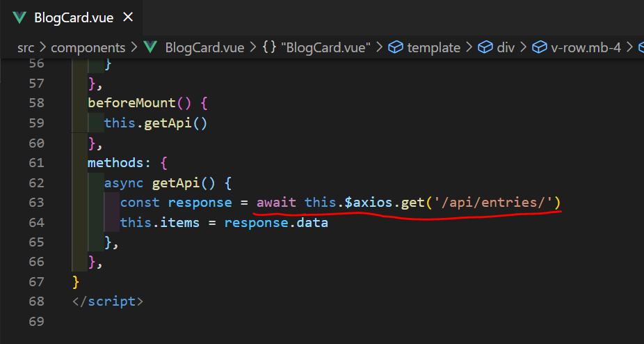This screenshot has width=644, height=344.
Task: Click the async keyword on line 62
Action: click(124, 182)
